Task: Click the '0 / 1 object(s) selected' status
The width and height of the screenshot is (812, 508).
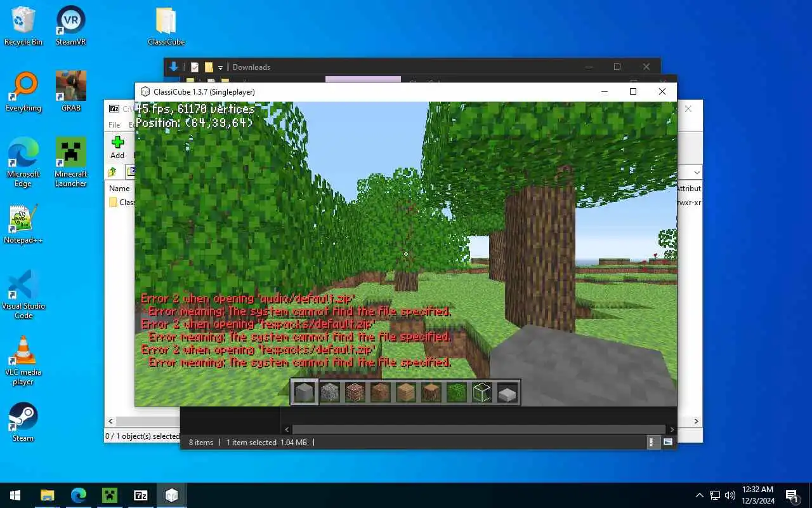Action: click(143, 436)
